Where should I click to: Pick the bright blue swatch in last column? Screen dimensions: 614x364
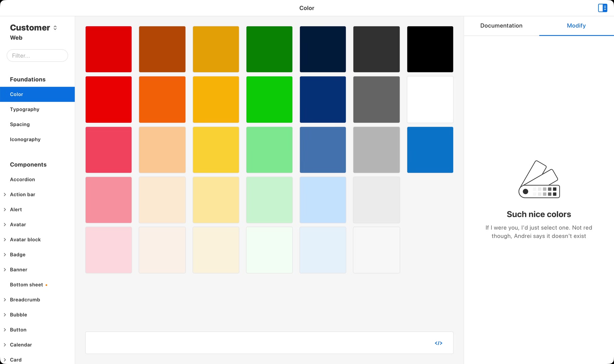pos(430,150)
